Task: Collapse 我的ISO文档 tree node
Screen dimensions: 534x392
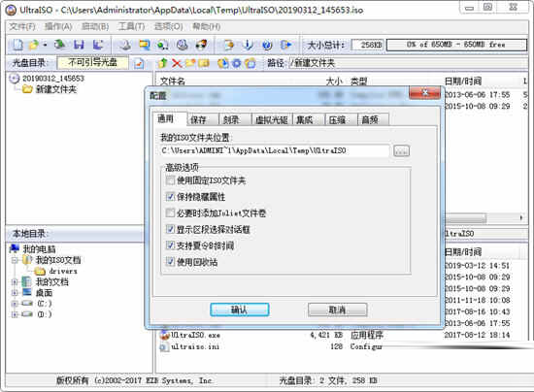Action: tap(15, 260)
